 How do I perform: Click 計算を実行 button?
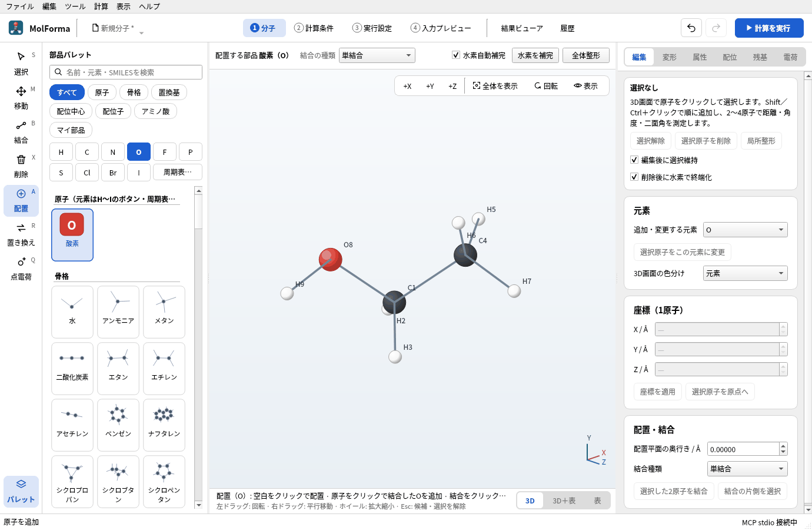pyautogui.click(x=769, y=28)
